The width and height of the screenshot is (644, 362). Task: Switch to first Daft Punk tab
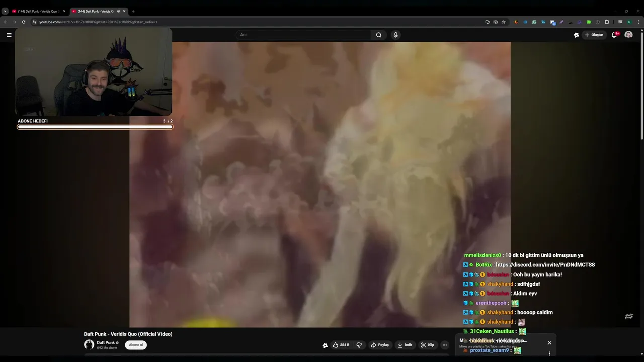[38, 11]
